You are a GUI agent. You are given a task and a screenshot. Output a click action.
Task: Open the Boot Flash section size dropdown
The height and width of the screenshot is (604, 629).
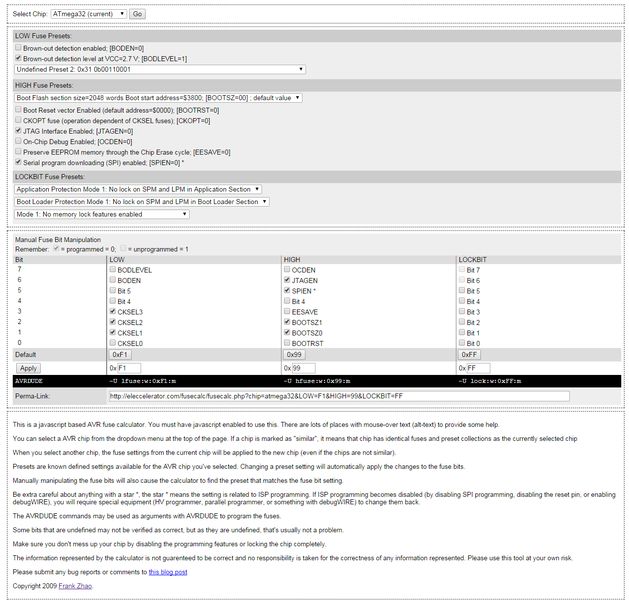(x=158, y=98)
